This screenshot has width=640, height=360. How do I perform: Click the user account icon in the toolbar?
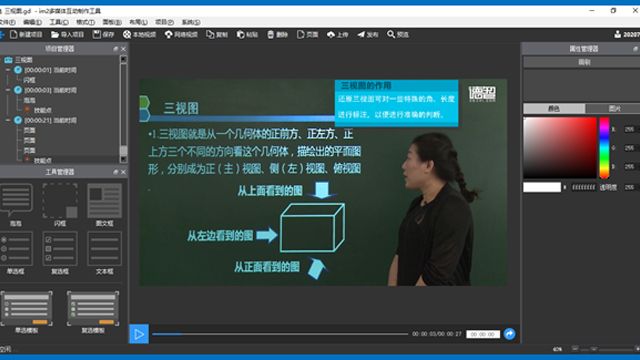618,35
